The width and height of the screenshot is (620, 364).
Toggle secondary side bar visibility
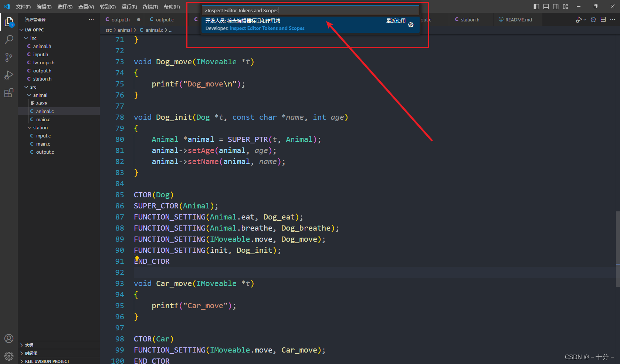coord(556,7)
